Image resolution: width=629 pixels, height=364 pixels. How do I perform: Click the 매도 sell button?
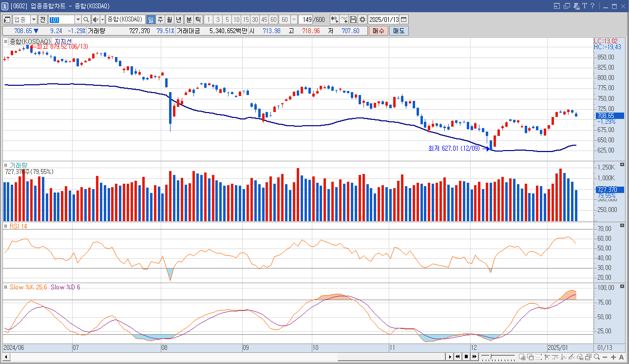click(x=399, y=31)
